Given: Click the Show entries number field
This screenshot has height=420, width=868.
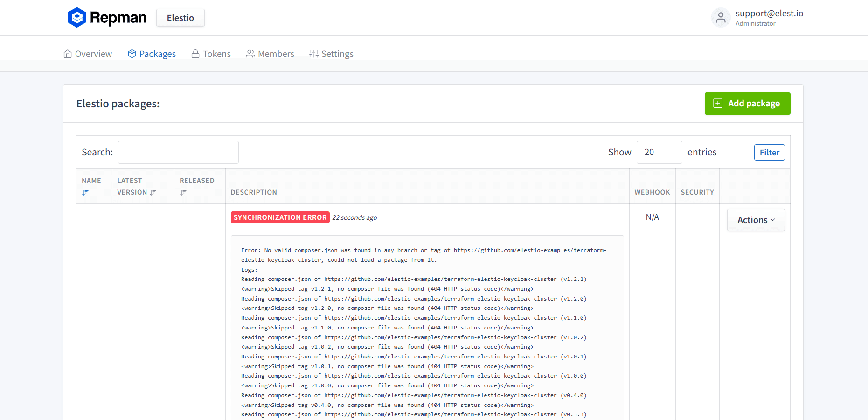Looking at the screenshot, I should click(659, 152).
